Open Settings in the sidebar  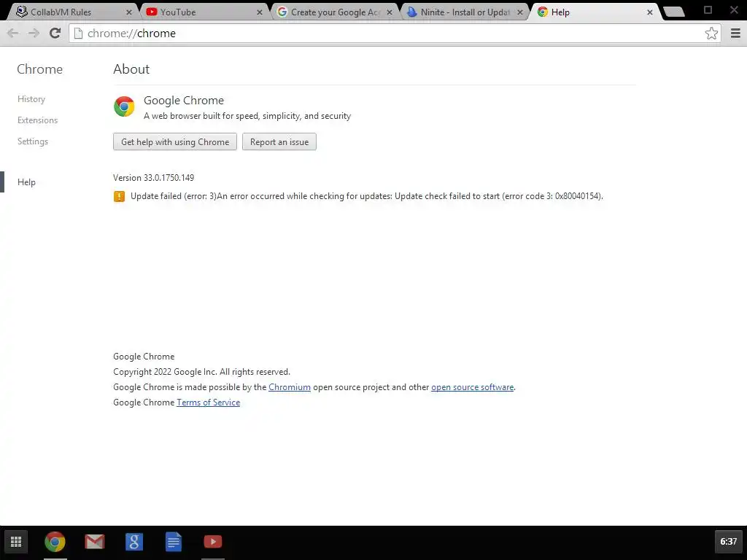point(33,141)
